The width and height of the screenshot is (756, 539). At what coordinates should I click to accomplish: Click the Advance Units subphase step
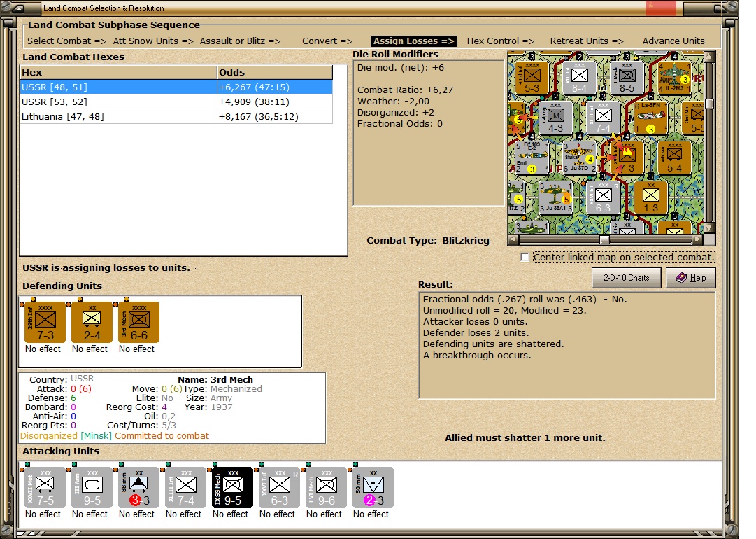[673, 41]
